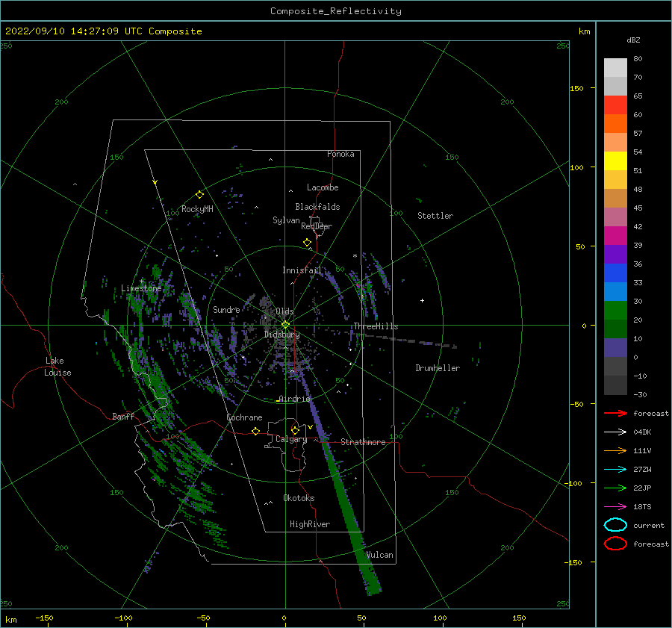Click the Limestone label
672x628 pixels.
pyautogui.click(x=141, y=288)
